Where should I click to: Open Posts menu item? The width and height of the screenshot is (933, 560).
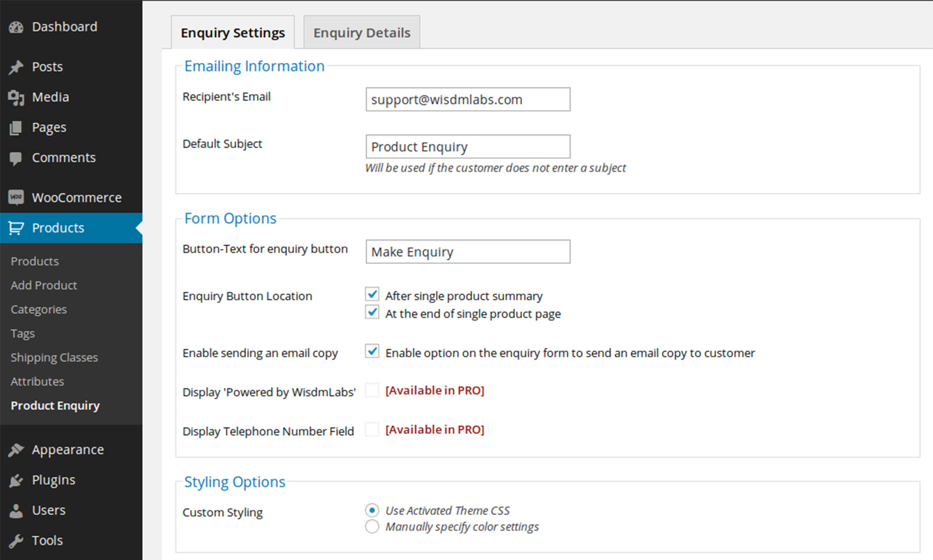click(71, 67)
